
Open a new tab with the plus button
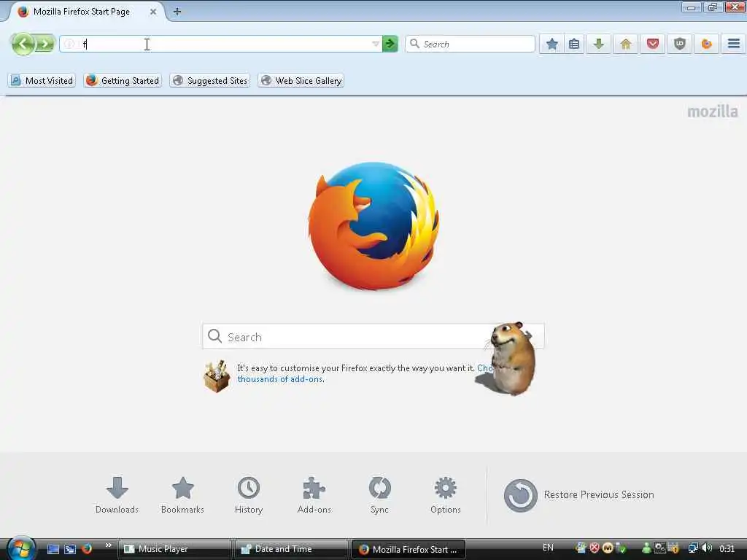point(177,12)
